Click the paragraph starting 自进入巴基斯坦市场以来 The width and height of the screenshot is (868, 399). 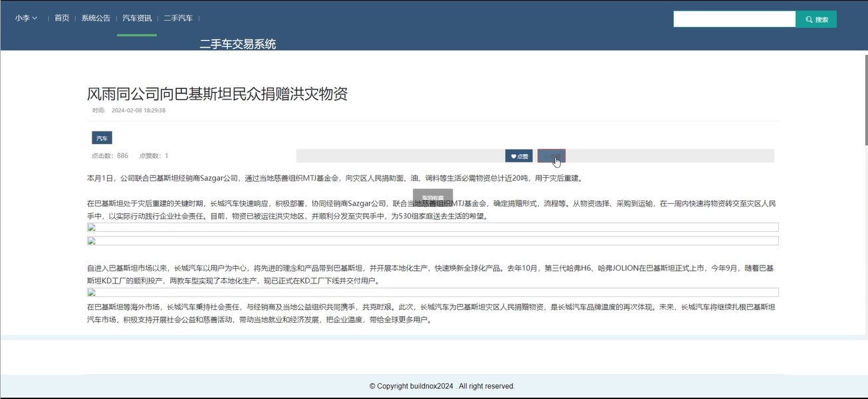431,275
